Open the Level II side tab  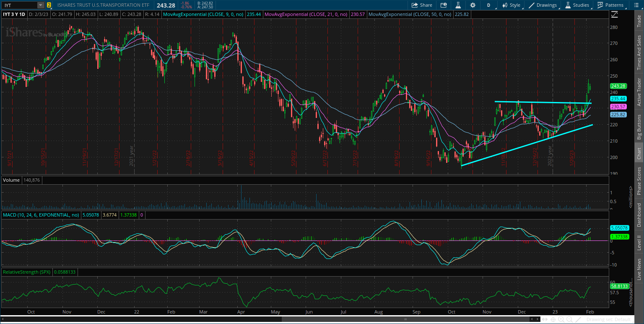(639, 243)
